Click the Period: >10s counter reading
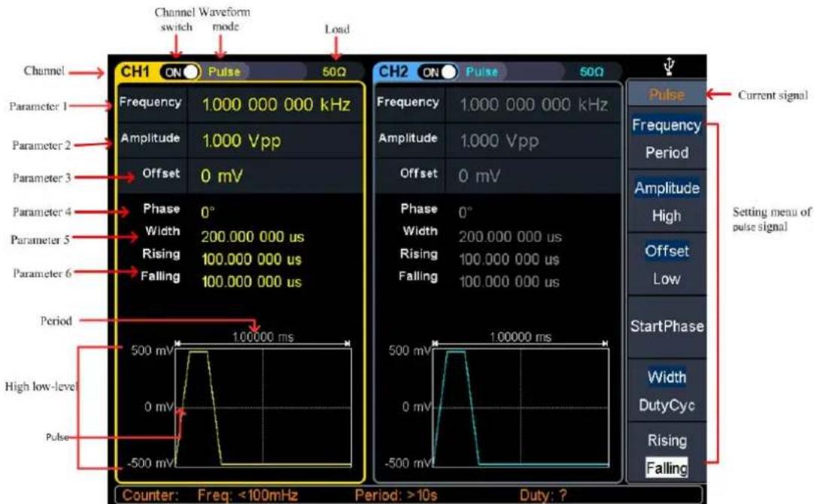814x504 pixels. tap(396, 495)
